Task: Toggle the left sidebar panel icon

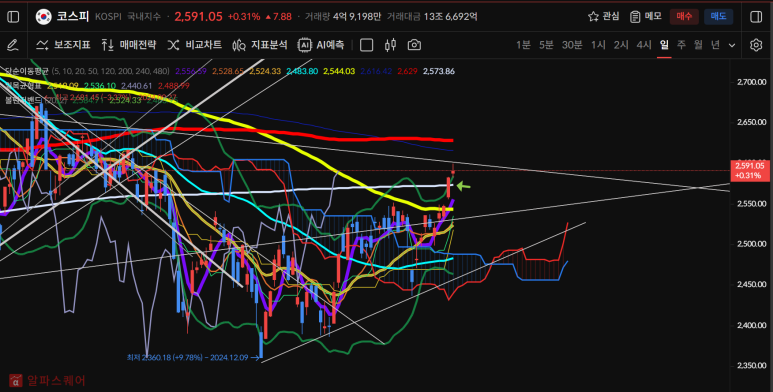Action: 13,17
